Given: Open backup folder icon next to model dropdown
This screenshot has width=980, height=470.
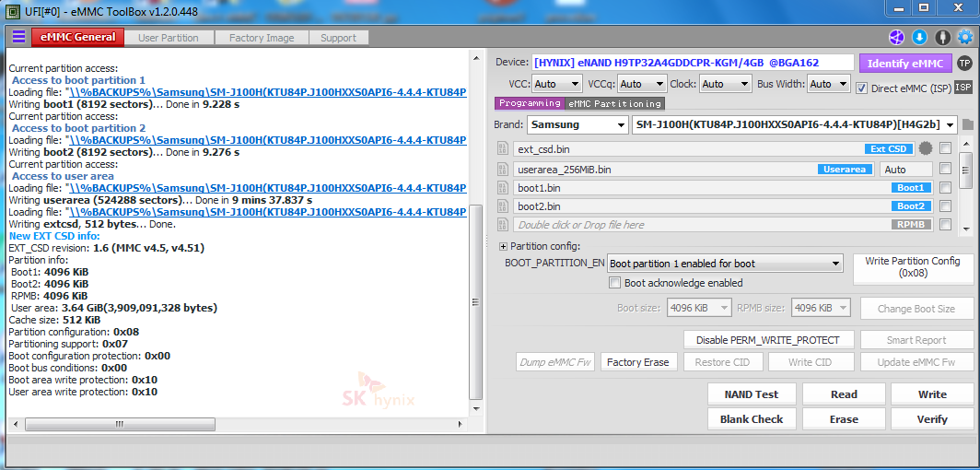Looking at the screenshot, I should [968, 123].
